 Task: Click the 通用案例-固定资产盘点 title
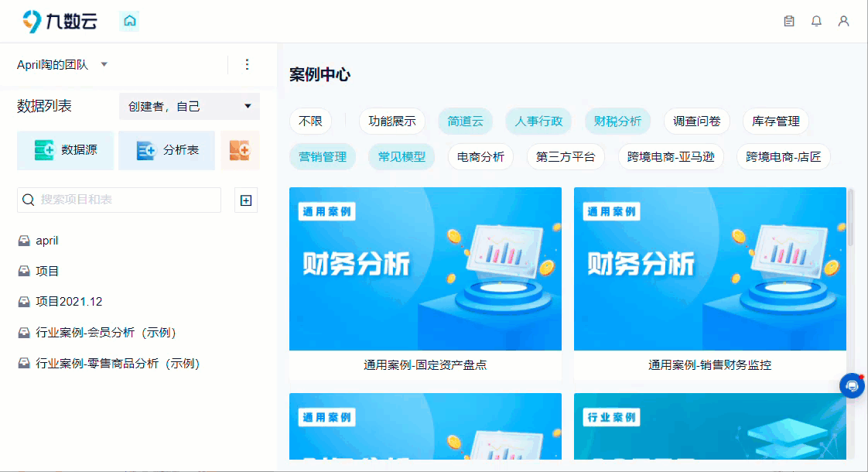pyautogui.click(x=425, y=365)
